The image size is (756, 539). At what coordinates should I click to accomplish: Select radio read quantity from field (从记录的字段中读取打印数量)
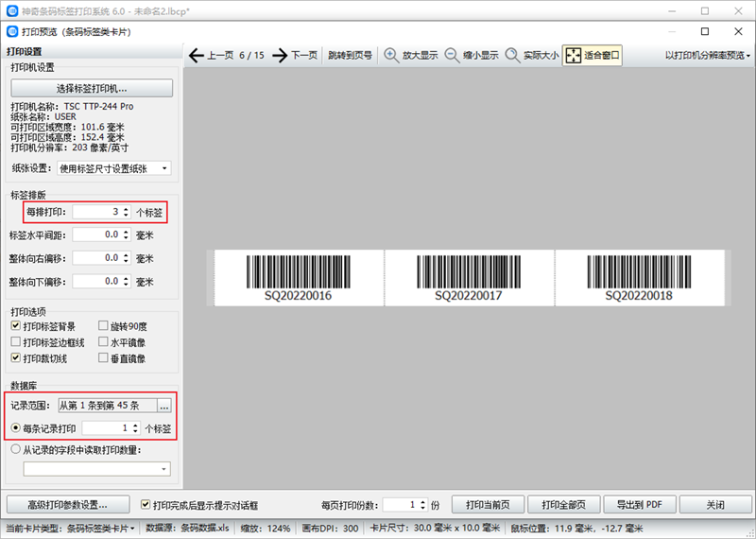[x=16, y=449]
